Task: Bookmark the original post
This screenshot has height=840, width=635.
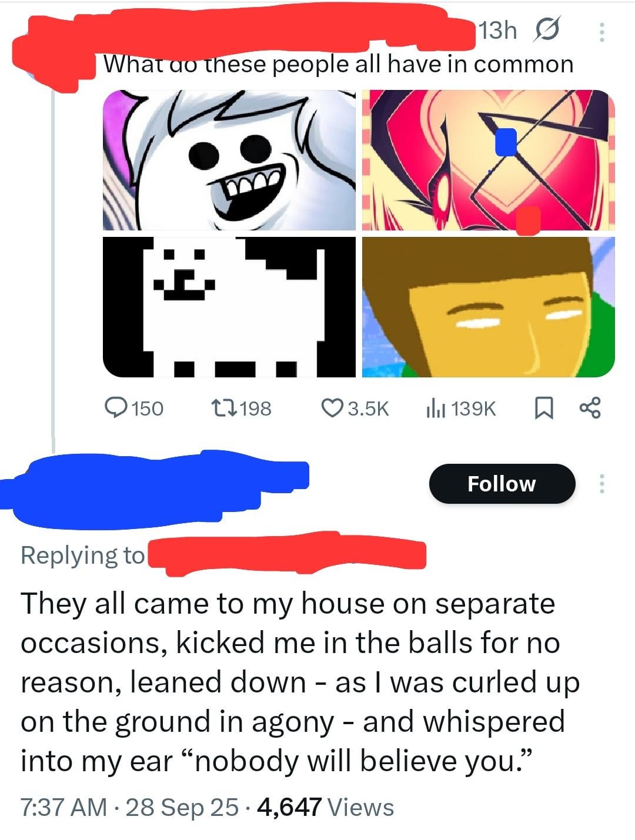Action: (x=544, y=409)
